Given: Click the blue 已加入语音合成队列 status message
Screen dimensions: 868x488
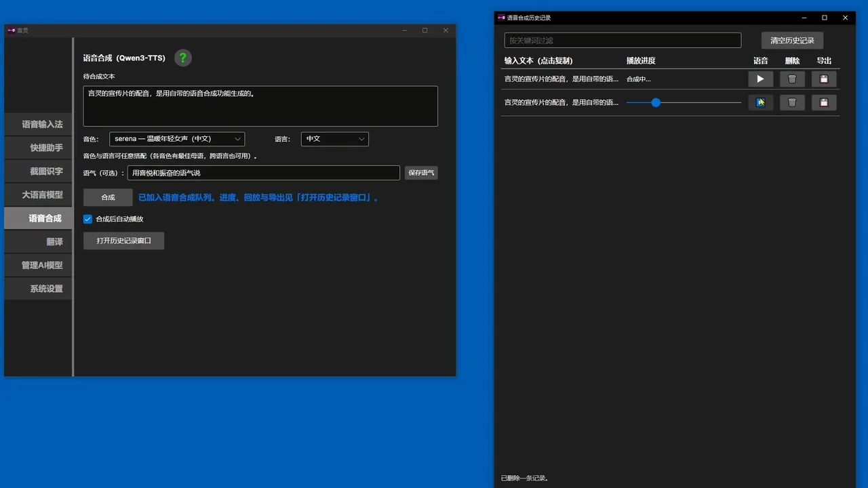Looking at the screenshot, I should click(258, 198).
